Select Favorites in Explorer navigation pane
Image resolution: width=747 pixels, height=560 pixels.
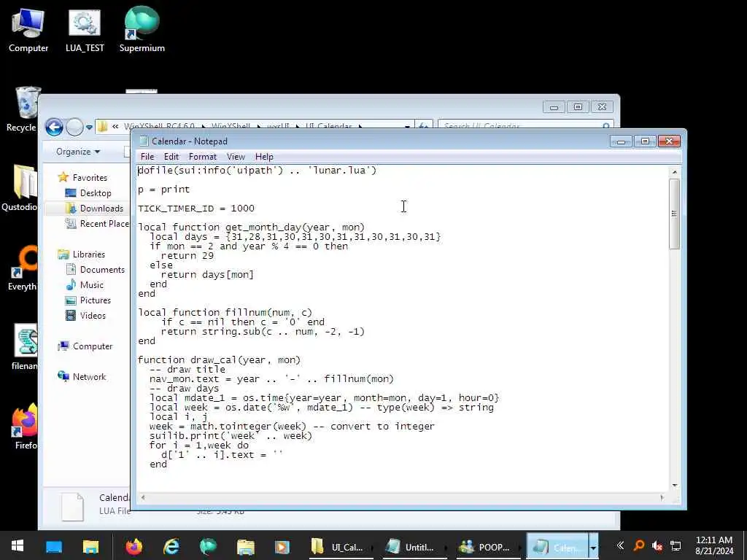coord(90,178)
